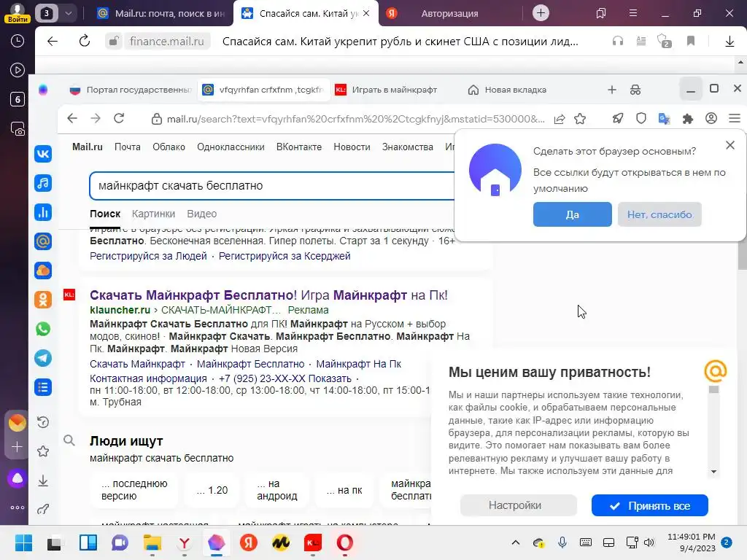Reload the mail.ru search page
Screen dimensions: 747x560
(x=119, y=119)
